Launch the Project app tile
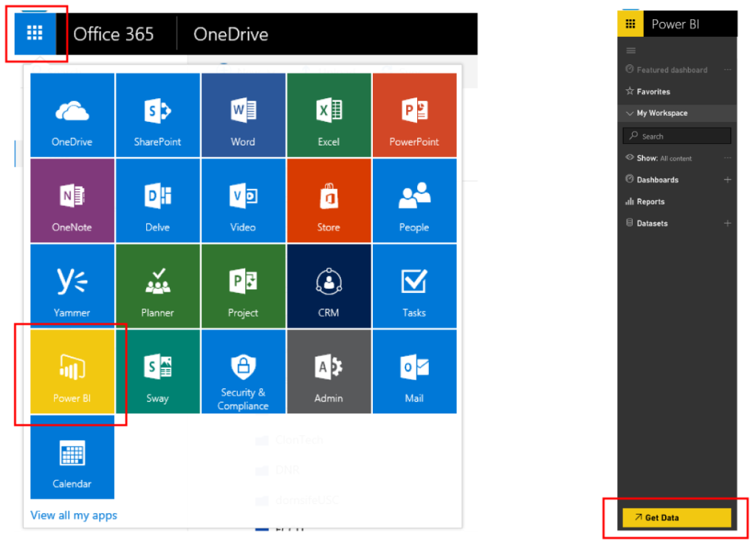Screen dimensions: 756x547 pyautogui.click(x=243, y=286)
